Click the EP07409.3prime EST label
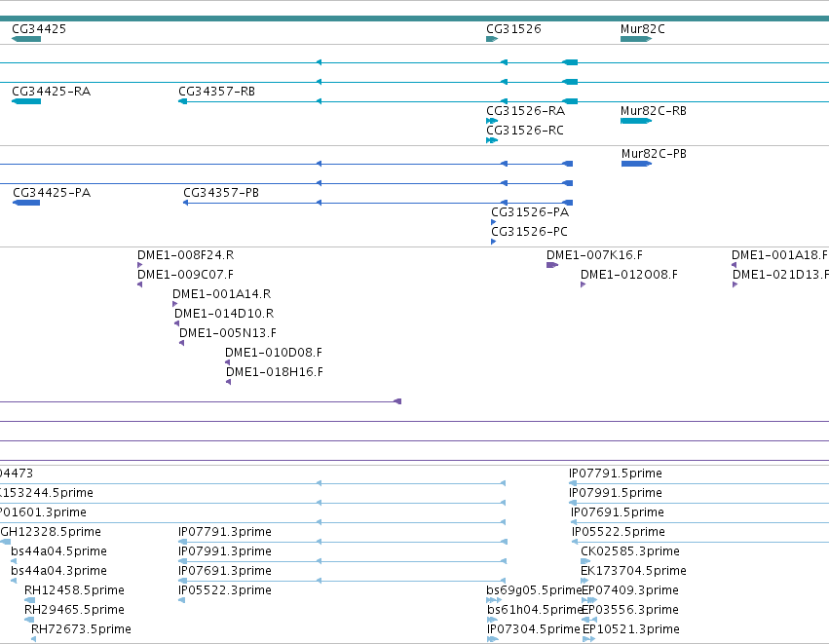 tap(630, 591)
